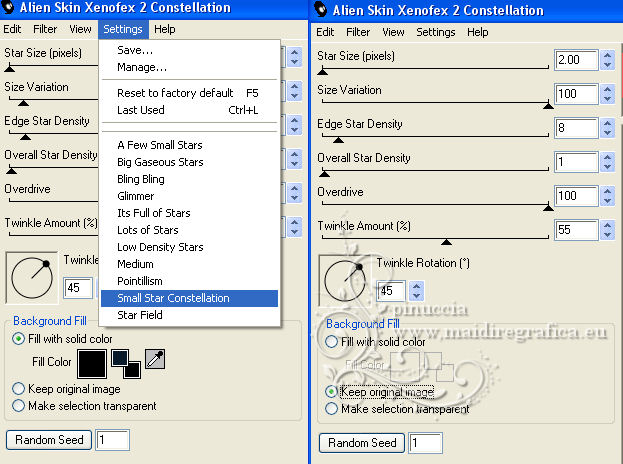Open View menu in right window
623x464 pixels.
coord(393,32)
